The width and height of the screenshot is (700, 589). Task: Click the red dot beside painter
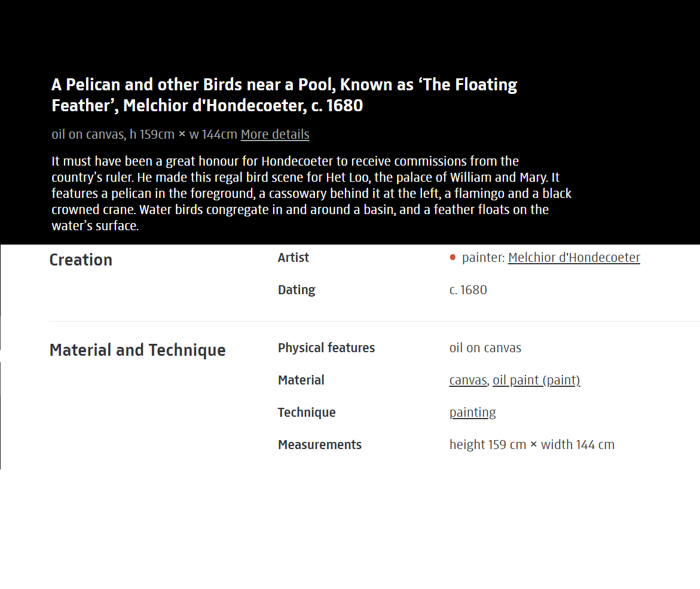[453, 257]
